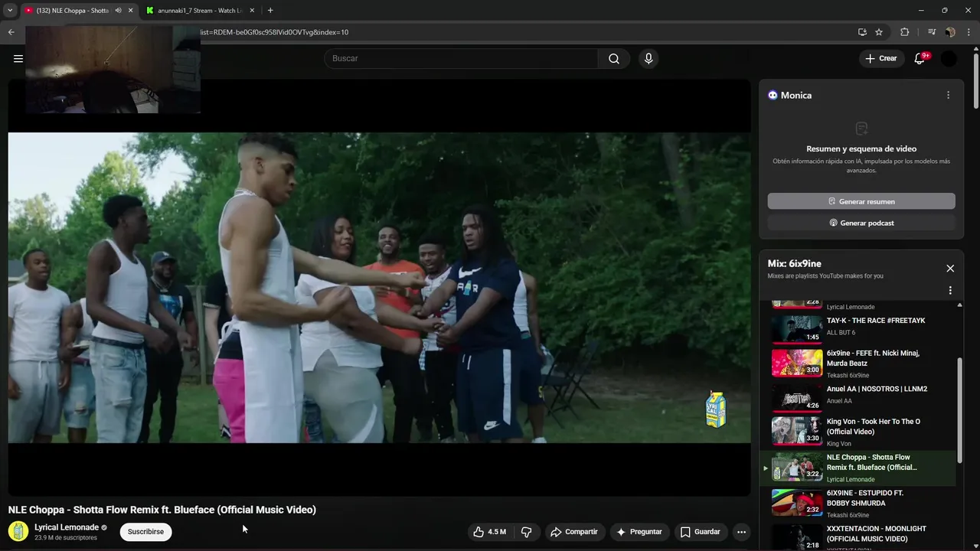Open the YouTube hamburger guide menu

(18, 58)
